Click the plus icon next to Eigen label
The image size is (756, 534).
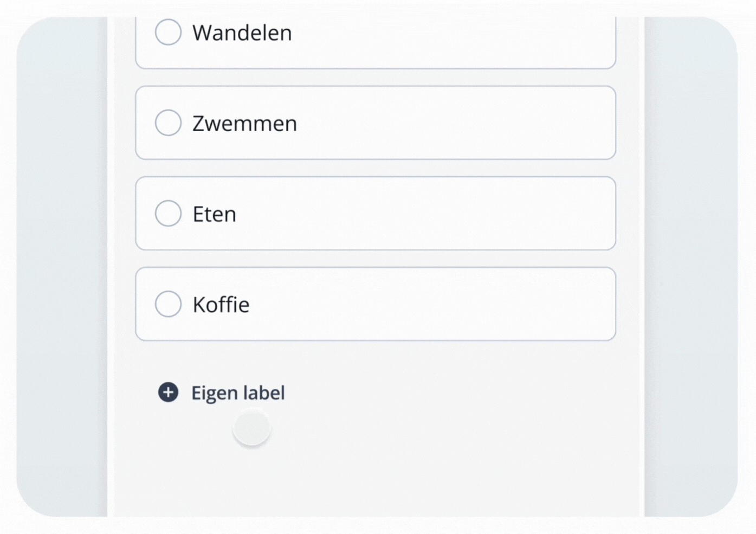point(168,393)
